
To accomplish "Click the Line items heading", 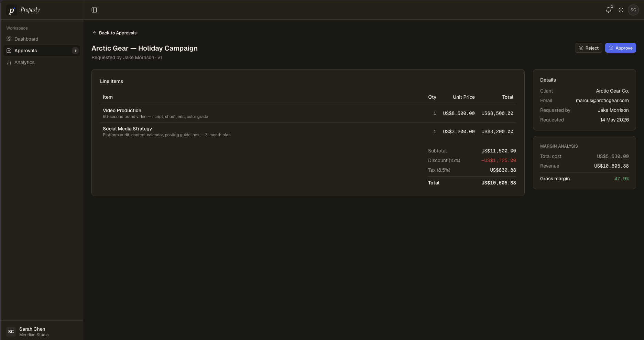I will [x=111, y=81].
